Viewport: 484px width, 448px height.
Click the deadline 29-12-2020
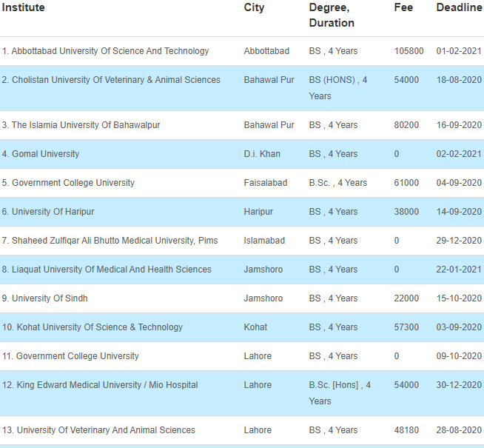tap(459, 241)
